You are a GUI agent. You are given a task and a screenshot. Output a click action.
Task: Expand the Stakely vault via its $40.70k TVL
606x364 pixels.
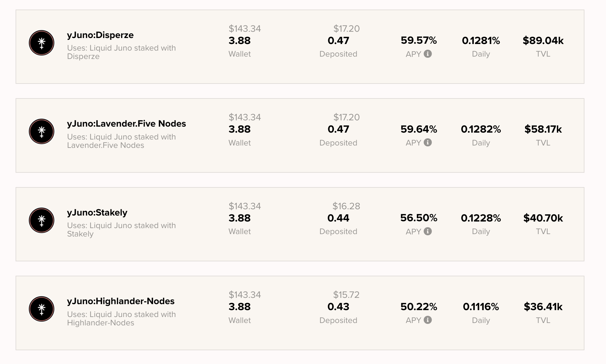point(543,218)
